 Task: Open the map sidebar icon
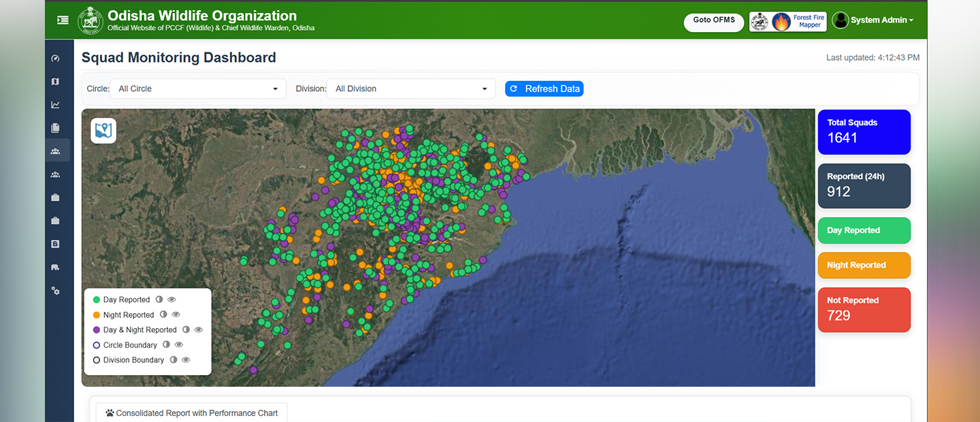pos(55,82)
